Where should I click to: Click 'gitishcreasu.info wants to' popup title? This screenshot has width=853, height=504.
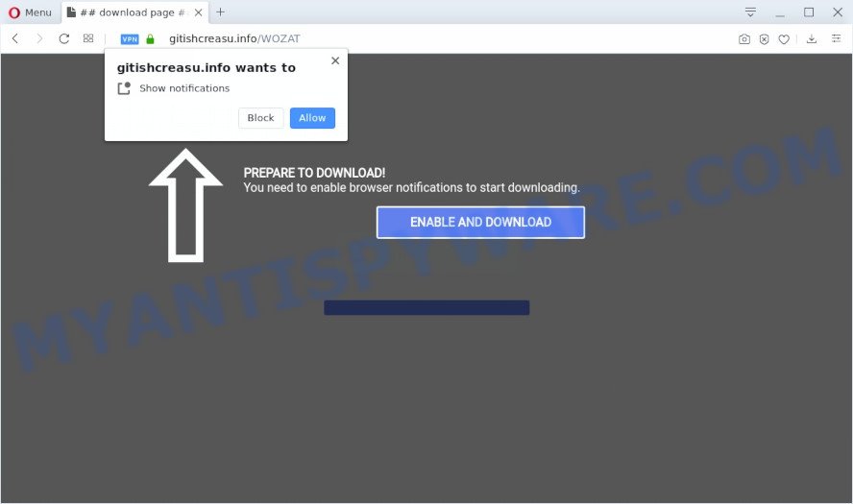pos(207,68)
